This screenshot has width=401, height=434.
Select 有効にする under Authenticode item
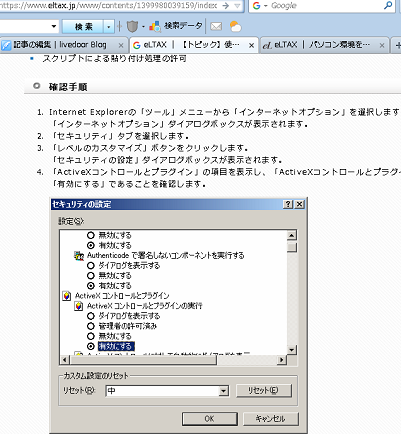(x=91, y=286)
